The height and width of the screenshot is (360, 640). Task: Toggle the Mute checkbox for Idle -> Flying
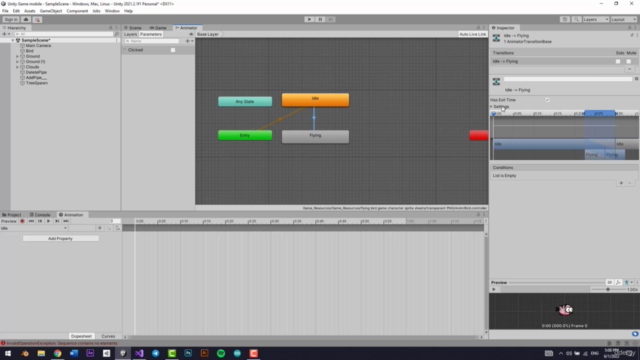point(629,61)
